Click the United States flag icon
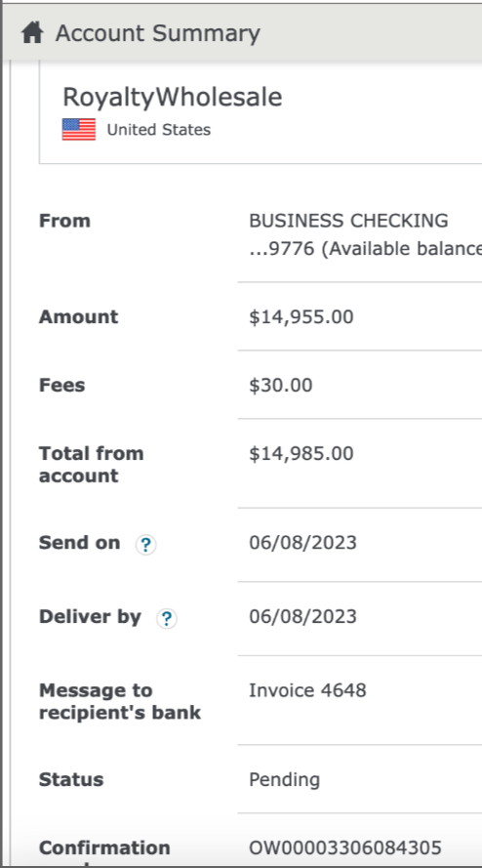This screenshot has height=868, width=482. tap(79, 130)
